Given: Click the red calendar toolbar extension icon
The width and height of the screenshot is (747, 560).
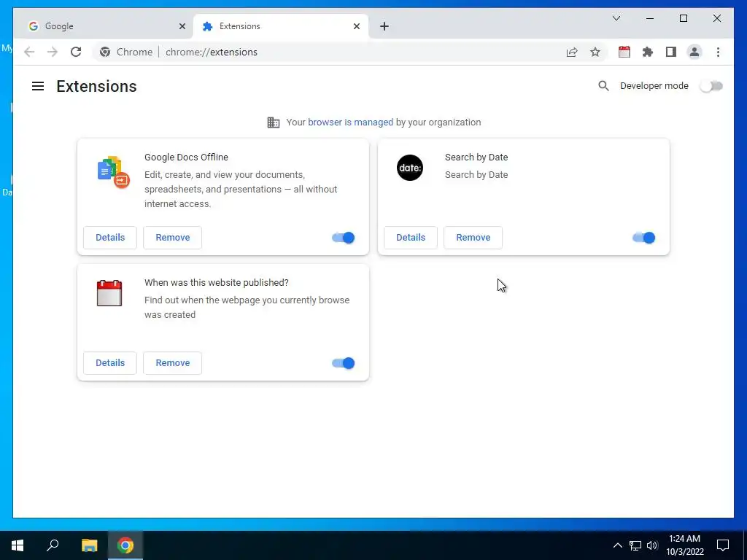Looking at the screenshot, I should click(x=624, y=52).
